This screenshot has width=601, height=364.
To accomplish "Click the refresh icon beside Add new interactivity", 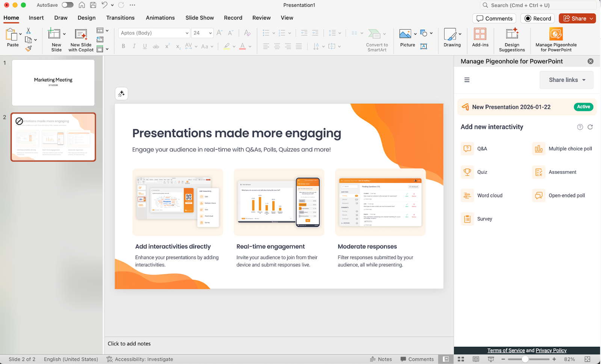I will (590, 127).
